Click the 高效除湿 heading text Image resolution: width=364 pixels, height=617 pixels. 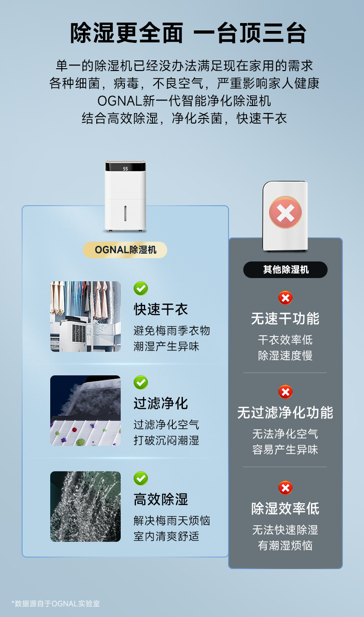[x=161, y=499]
